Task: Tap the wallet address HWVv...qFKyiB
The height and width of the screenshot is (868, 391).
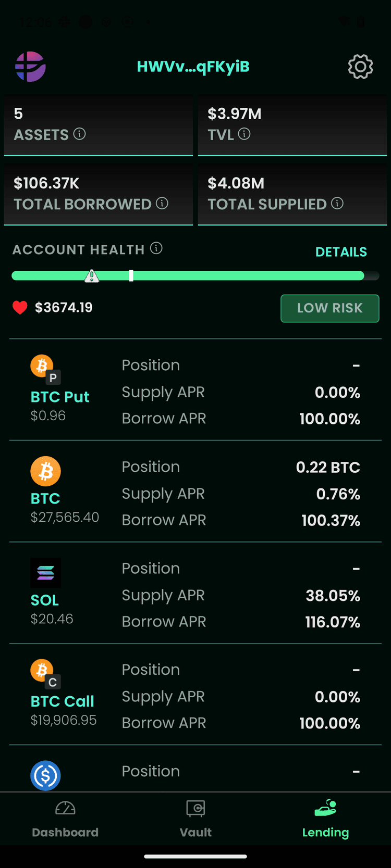Action: tap(193, 67)
